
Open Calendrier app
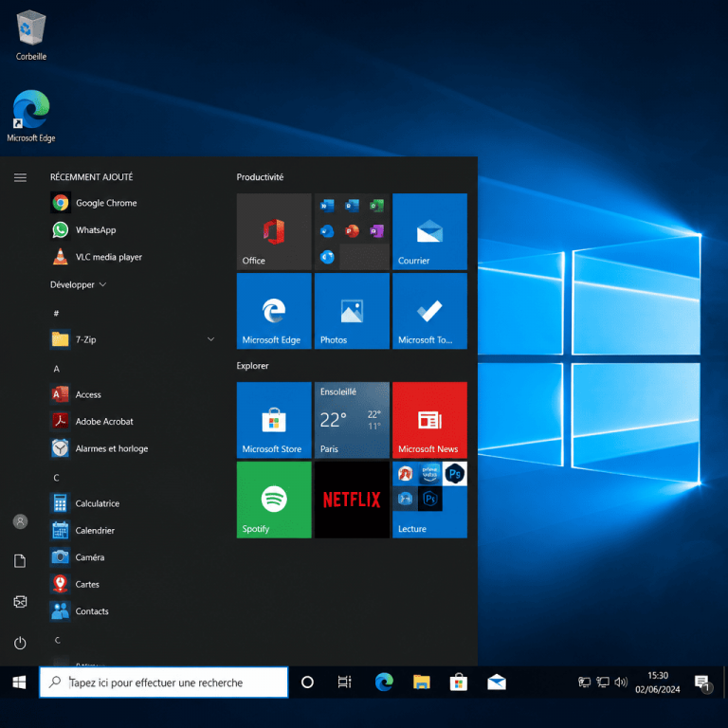pos(132,530)
